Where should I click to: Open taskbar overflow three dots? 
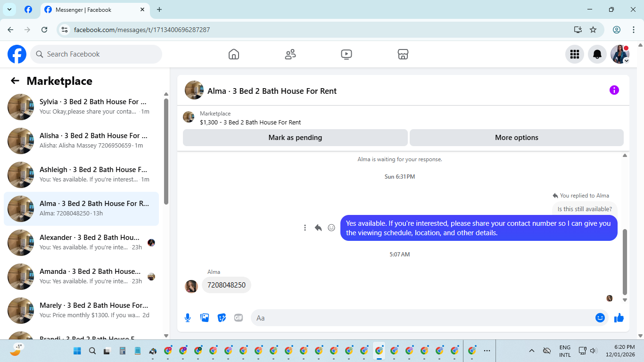[487, 351]
